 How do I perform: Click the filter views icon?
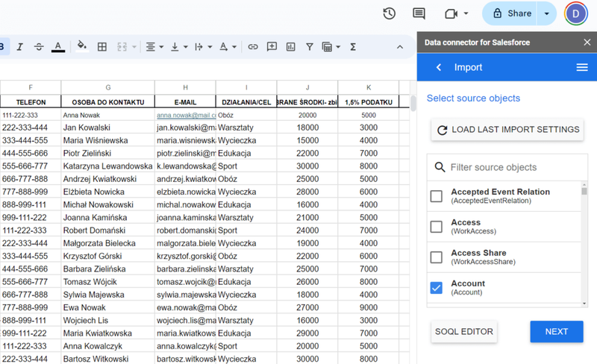327,47
